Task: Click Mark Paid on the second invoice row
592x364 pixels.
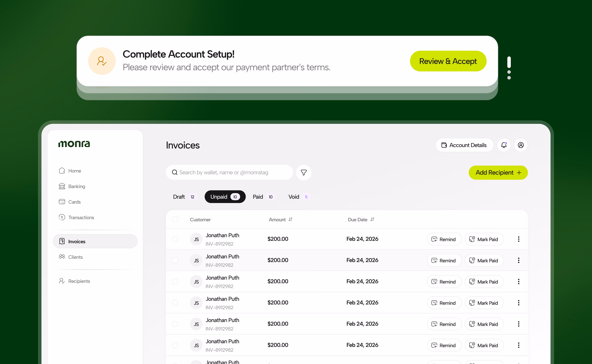Action: click(x=484, y=260)
